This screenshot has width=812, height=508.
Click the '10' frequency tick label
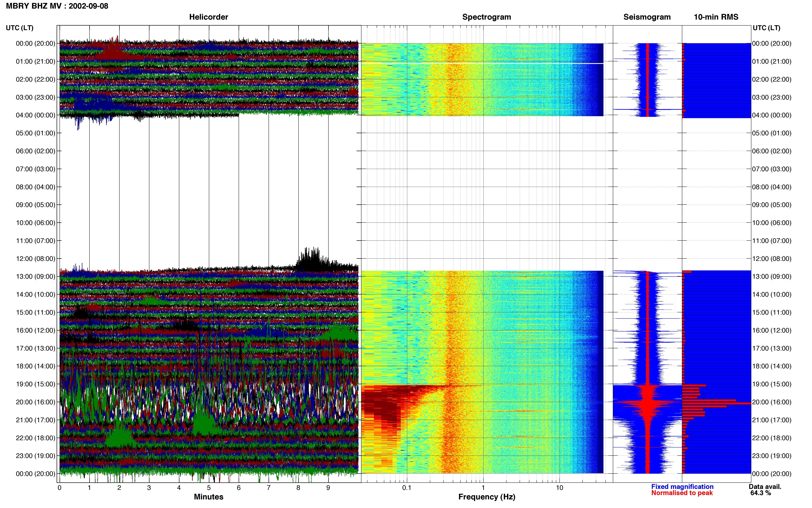tap(559, 488)
